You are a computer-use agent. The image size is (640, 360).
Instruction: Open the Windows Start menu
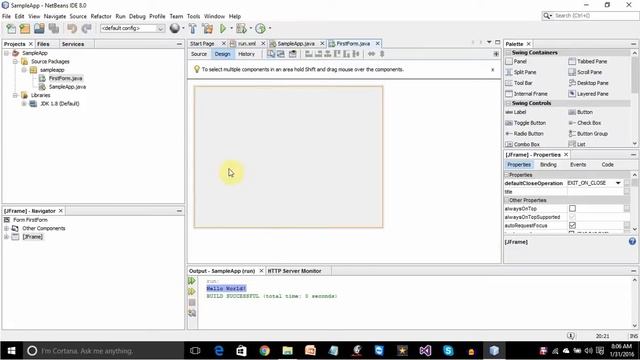[x=11, y=351]
